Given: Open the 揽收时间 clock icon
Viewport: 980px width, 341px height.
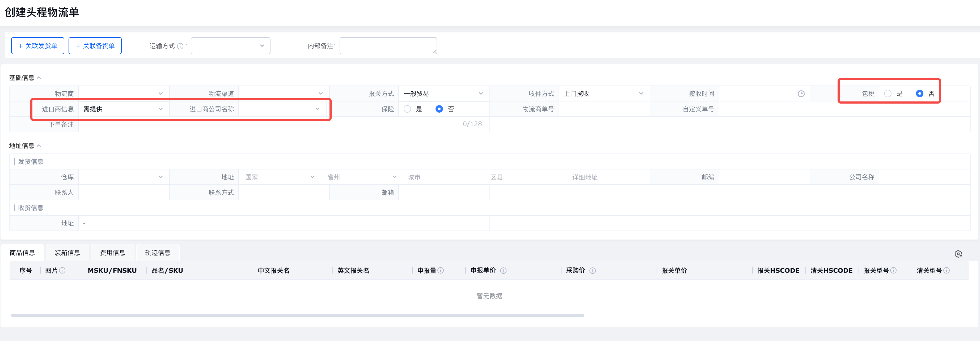Looking at the screenshot, I should tap(801, 93).
